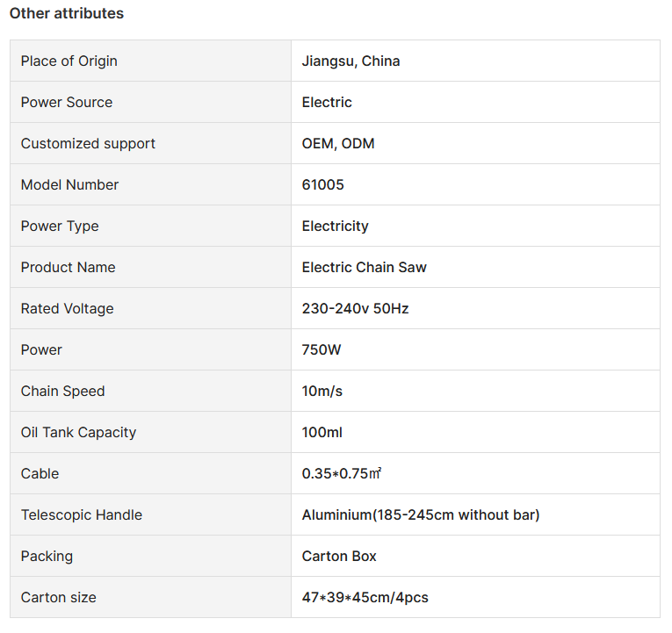Click the 'Power Type' label

(60, 226)
